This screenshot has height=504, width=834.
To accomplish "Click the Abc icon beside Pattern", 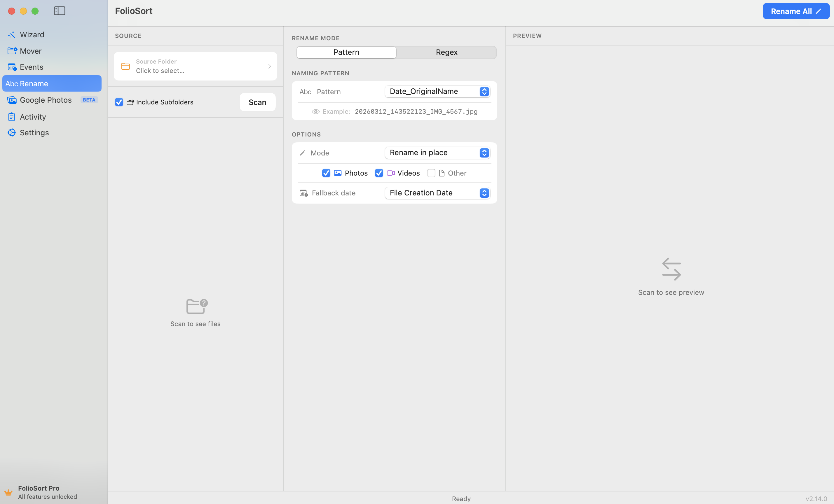I will pos(305,92).
